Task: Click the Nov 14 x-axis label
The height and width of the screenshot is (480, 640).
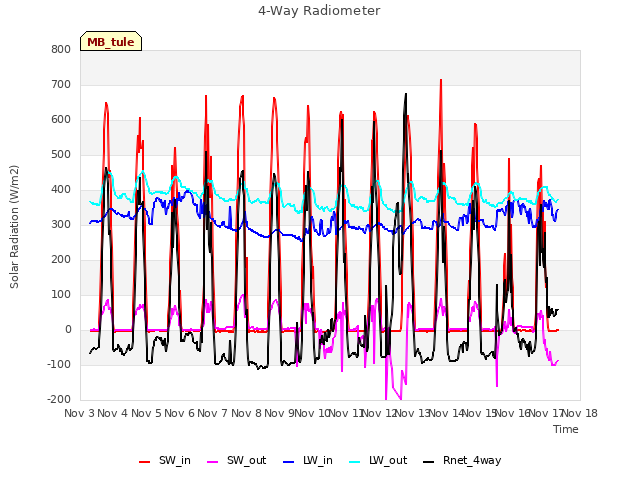Action: 446,413
